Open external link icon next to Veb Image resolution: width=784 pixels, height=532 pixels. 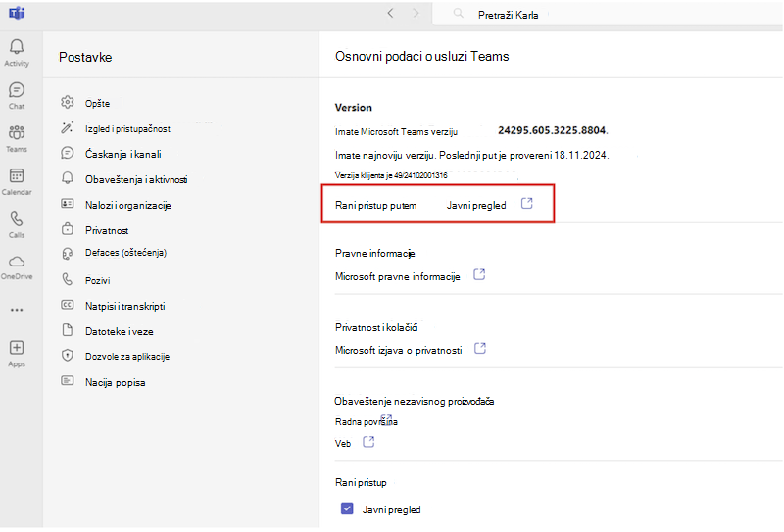coord(368,442)
